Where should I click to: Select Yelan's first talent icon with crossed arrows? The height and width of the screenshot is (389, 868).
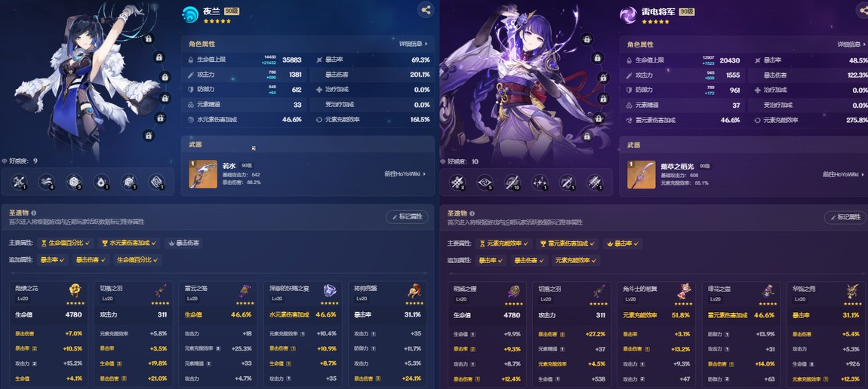coord(20,182)
